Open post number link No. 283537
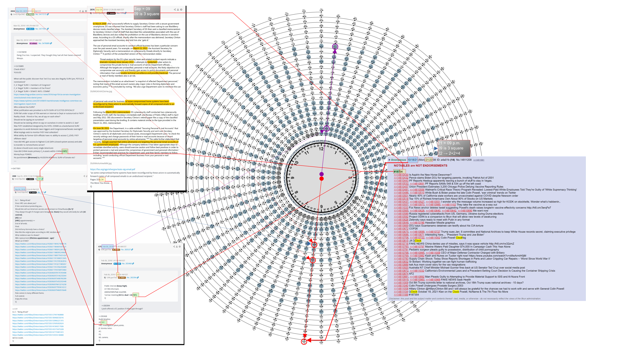This screenshot has width=644, height=354. (126, 249)
